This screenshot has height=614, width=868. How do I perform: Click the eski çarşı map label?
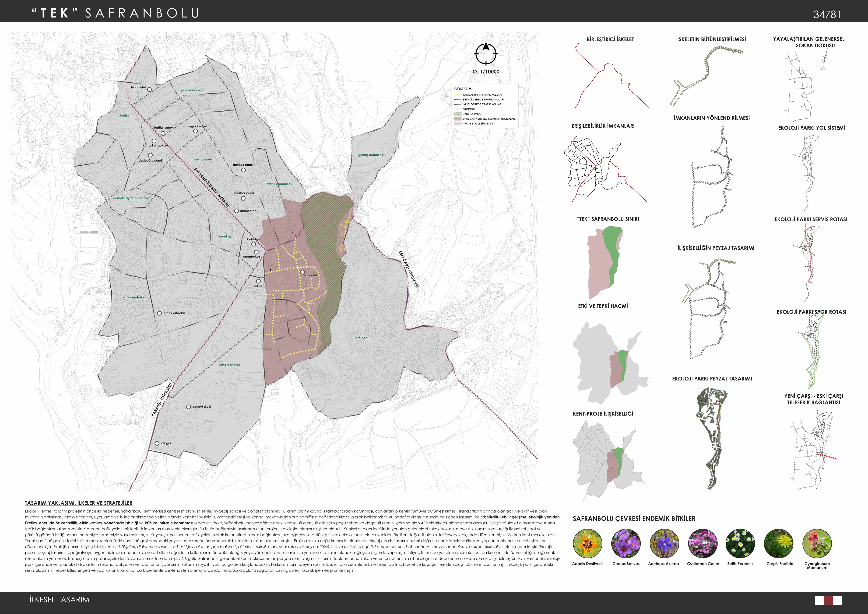pyautogui.click(x=362, y=337)
